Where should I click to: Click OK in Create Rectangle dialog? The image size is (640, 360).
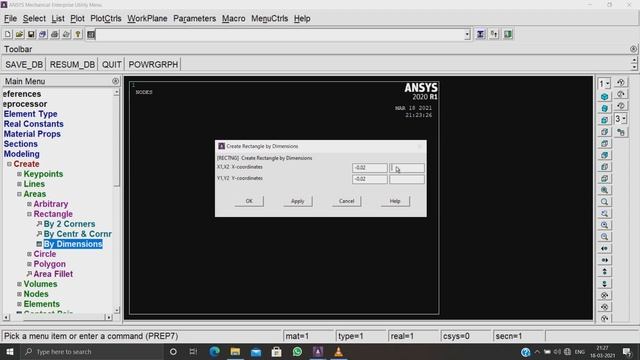pyautogui.click(x=249, y=201)
